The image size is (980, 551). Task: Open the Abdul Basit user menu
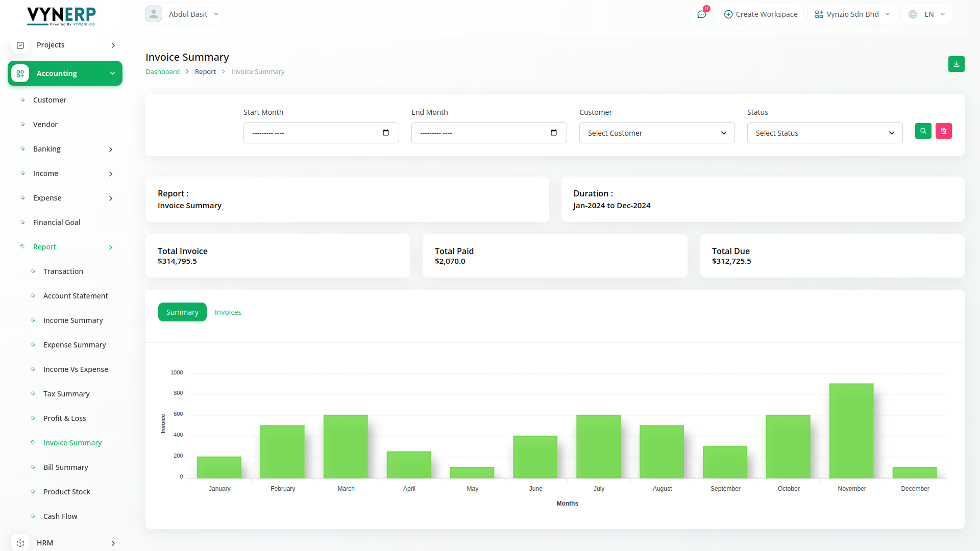[182, 14]
